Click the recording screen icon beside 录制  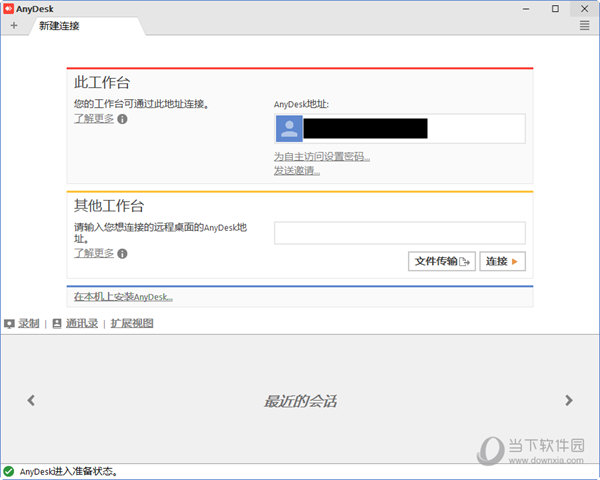(x=9, y=324)
